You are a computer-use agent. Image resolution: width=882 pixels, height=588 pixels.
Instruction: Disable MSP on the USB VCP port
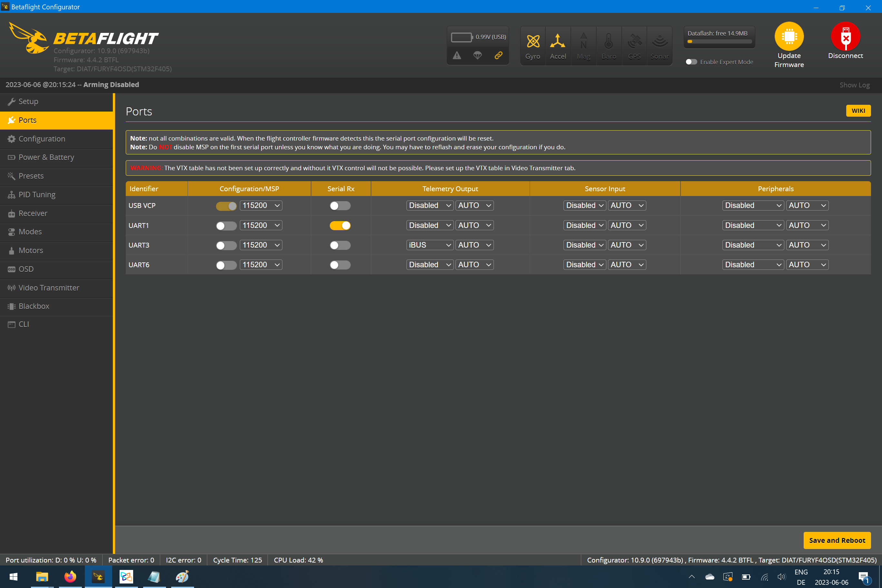point(226,205)
